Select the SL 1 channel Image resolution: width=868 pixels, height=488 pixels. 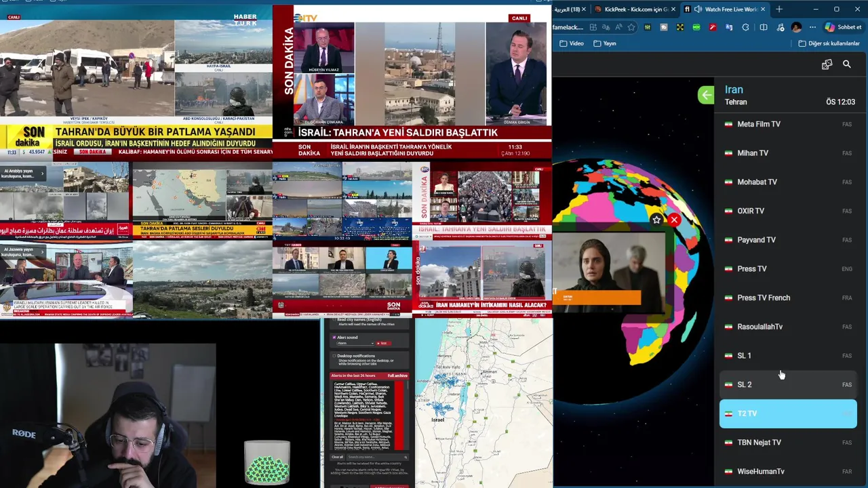pyautogui.click(x=788, y=356)
